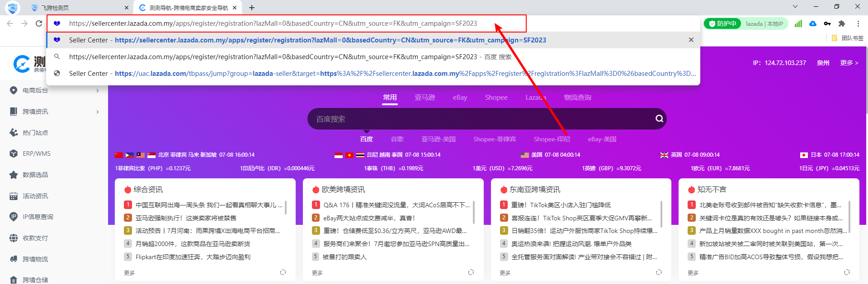Click the password key icon in toolbar
868x284 pixels.
tap(827, 23)
